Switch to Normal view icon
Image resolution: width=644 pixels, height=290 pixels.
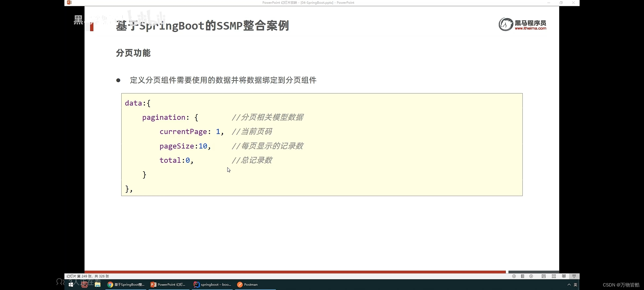pyautogui.click(x=543, y=276)
